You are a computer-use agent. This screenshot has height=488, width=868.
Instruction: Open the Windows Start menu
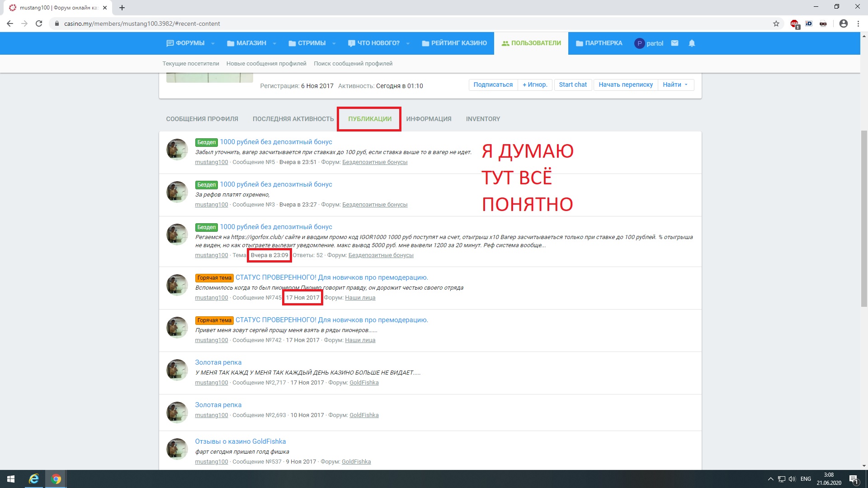click(11, 479)
